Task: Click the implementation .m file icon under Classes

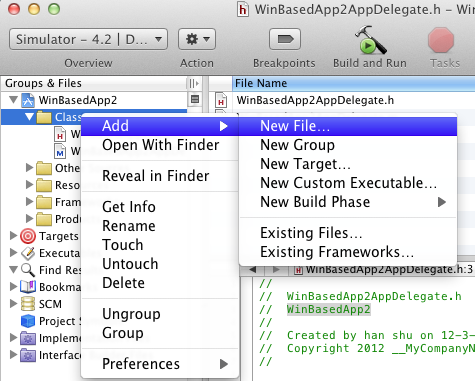Action: (x=60, y=151)
